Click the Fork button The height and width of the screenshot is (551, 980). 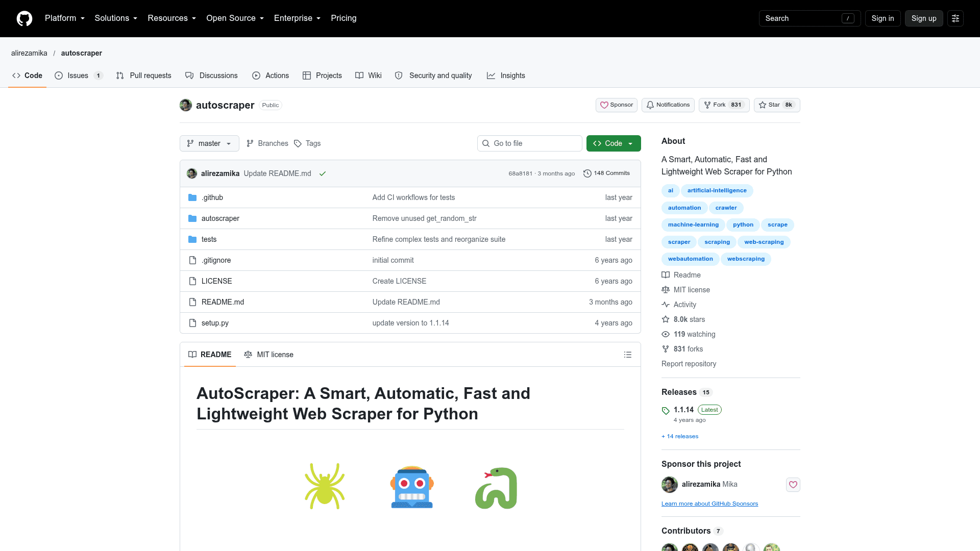[724, 105]
